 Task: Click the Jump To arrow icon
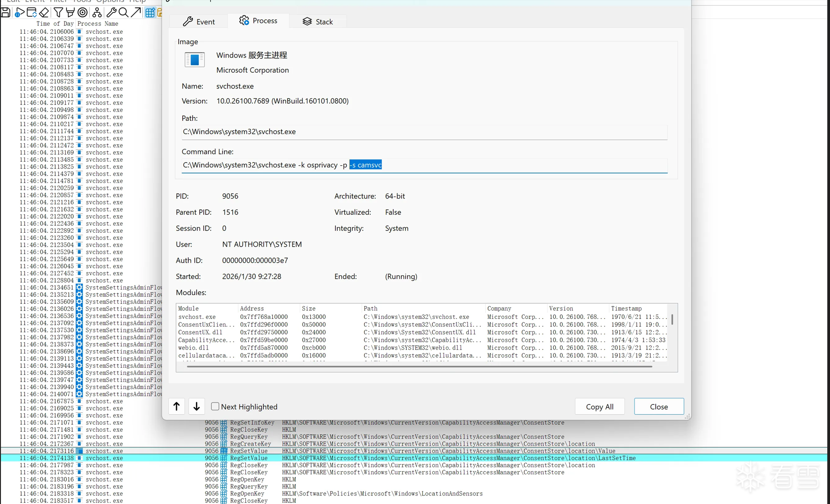tap(136, 13)
